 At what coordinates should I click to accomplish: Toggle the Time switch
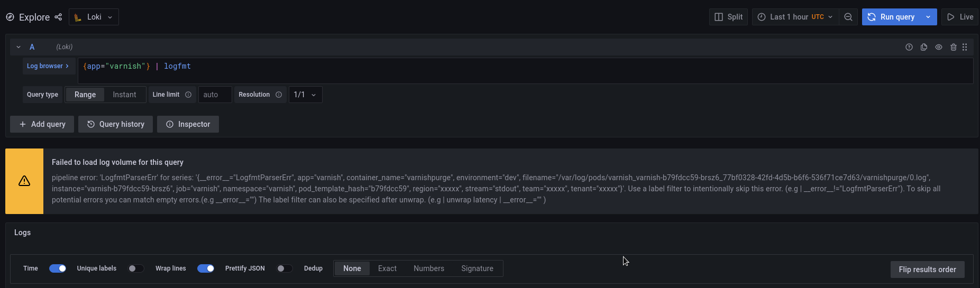[58, 268]
